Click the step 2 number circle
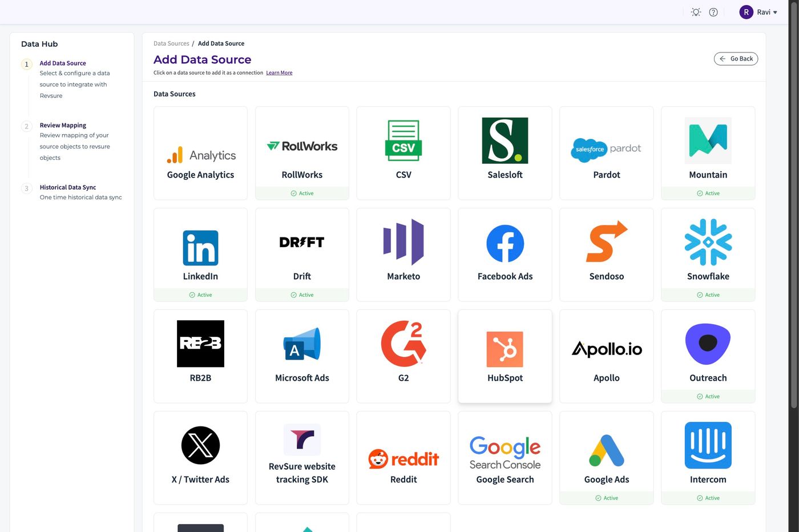The width and height of the screenshot is (799, 532). pos(26,126)
